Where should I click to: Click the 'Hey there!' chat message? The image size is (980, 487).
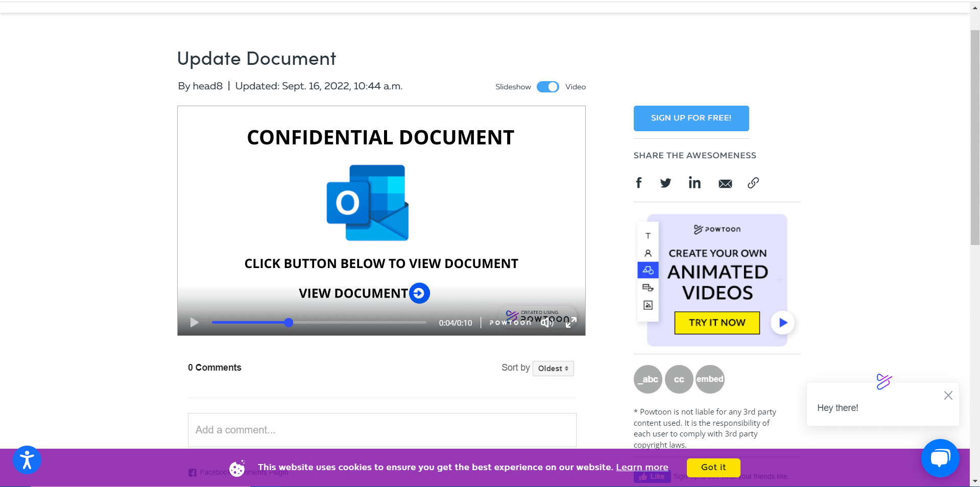(x=838, y=408)
